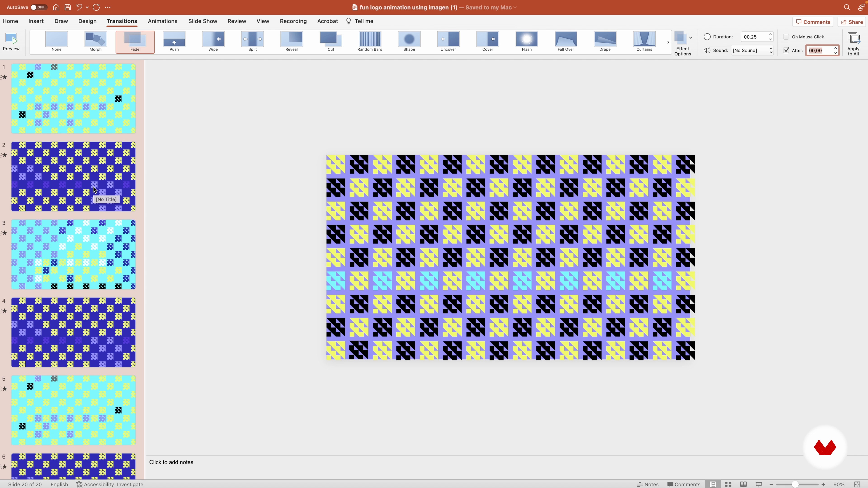
Task: Choose the Shape transition
Action: (x=409, y=42)
